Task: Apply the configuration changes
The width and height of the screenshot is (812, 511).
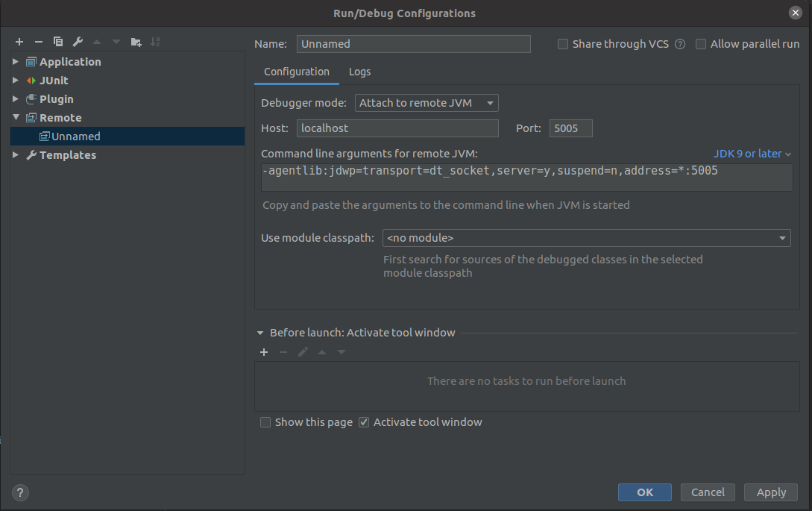Action: (x=770, y=492)
